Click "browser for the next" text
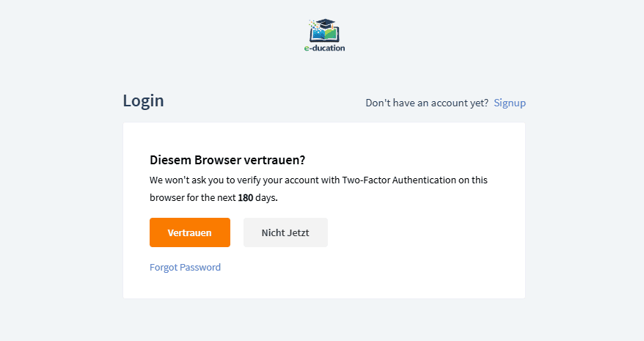Image resolution: width=644 pixels, height=341 pixels. [x=192, y=198]
